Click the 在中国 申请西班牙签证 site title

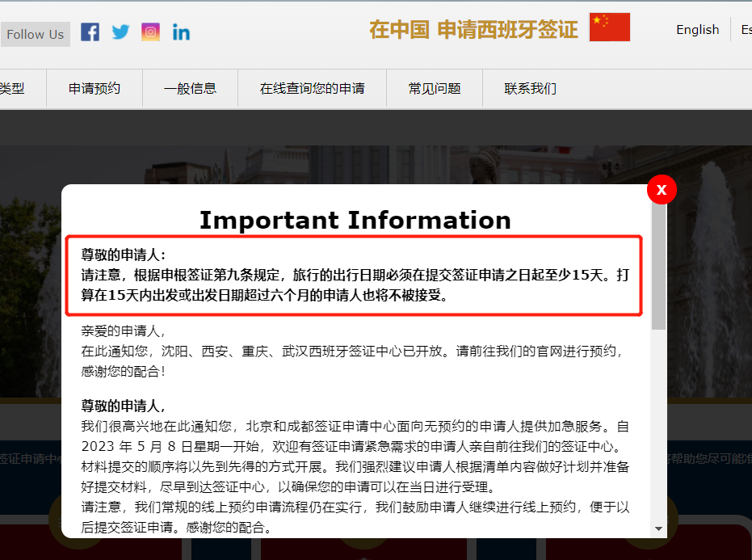tap(473, 30)
